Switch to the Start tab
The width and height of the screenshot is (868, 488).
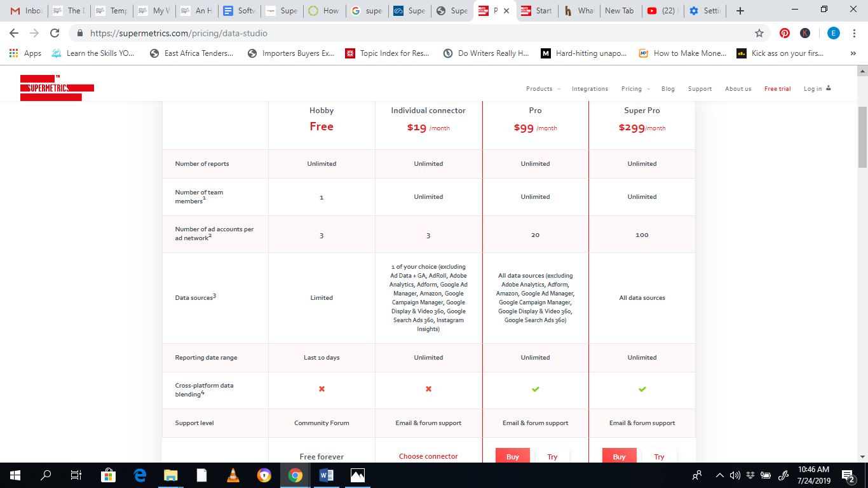coord(536,11)
